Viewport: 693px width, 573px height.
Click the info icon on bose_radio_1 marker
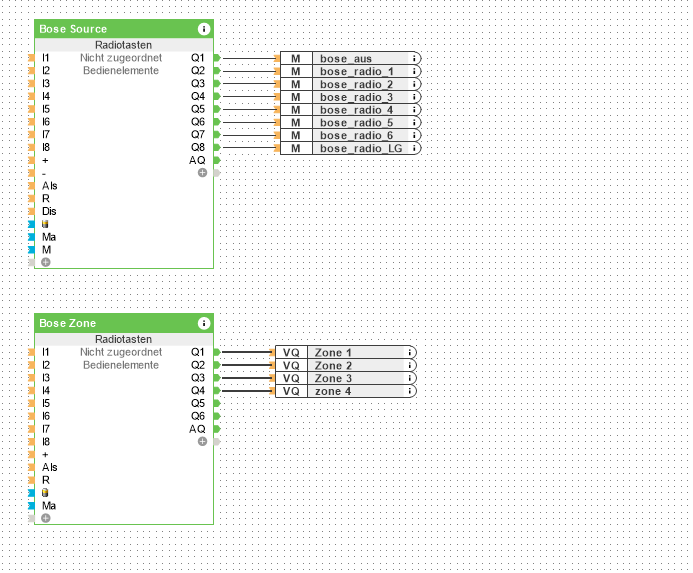(x=414, y=71)
